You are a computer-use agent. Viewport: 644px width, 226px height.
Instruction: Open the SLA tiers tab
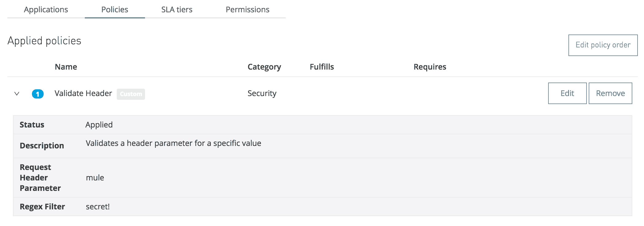[x=177, y=10]
